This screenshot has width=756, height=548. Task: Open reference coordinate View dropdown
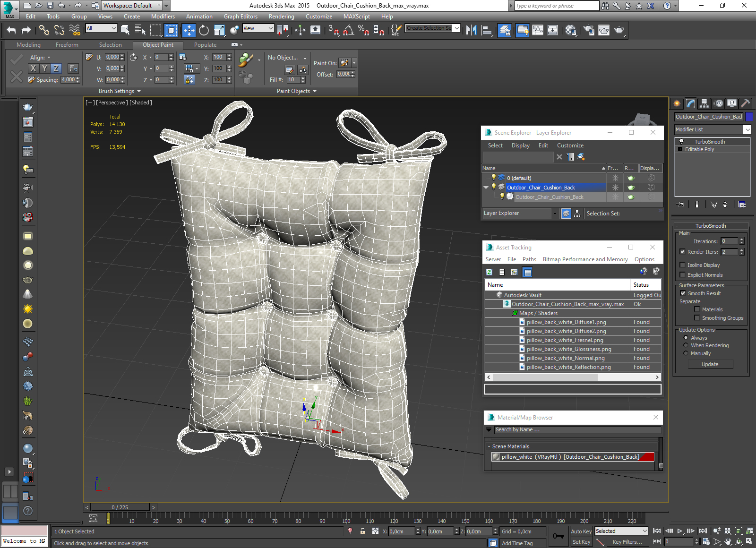tap(258, 28)
